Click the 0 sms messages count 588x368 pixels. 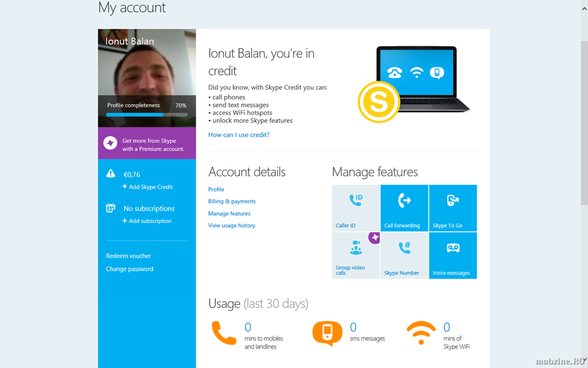tap(353, 327)
